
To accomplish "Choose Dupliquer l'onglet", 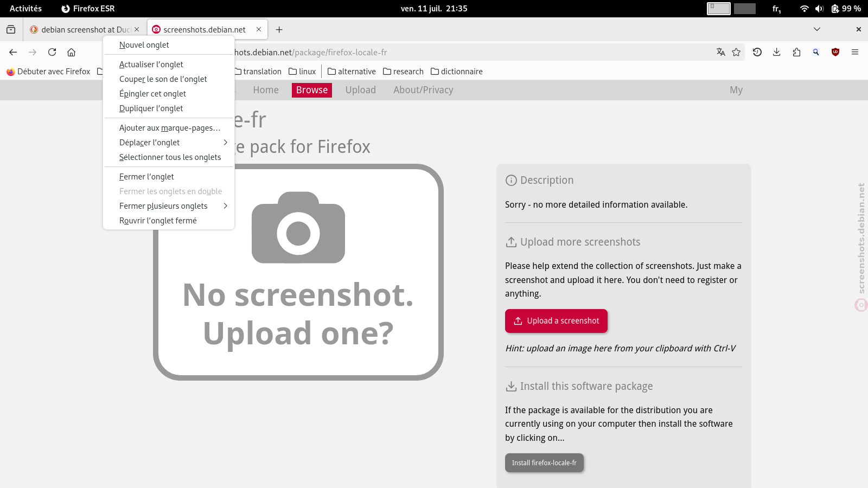I will click(x=169, y=108).
